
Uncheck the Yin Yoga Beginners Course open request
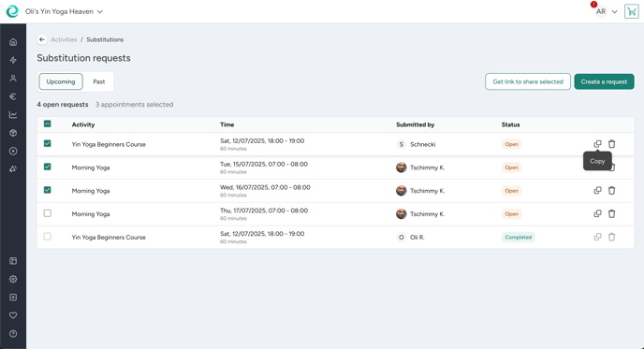coord(48,143)
